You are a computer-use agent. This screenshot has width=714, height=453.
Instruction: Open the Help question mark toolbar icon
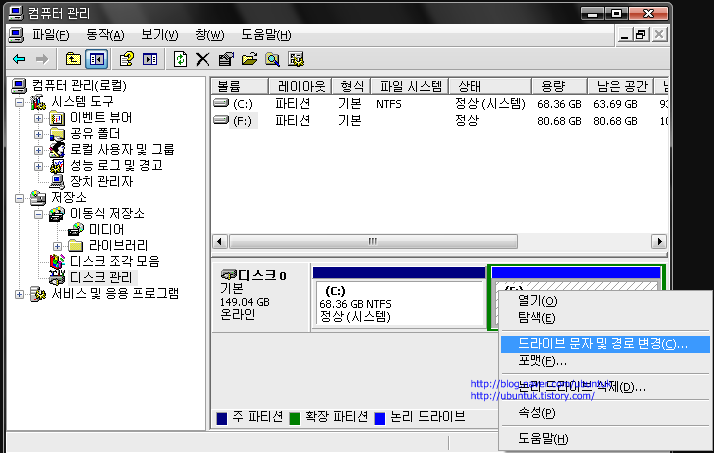pyautogui.click(x=127, y=59)
